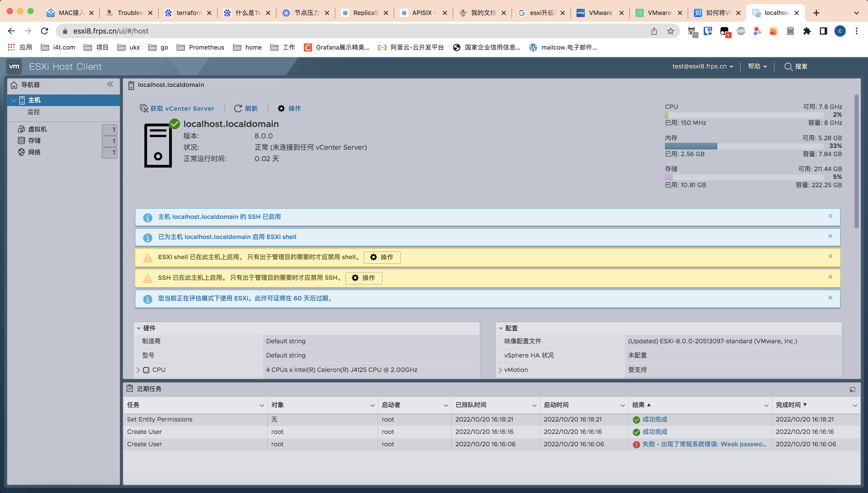Open a new browser tab
This screenshot has width=868, height=493.
coord(816,13)
